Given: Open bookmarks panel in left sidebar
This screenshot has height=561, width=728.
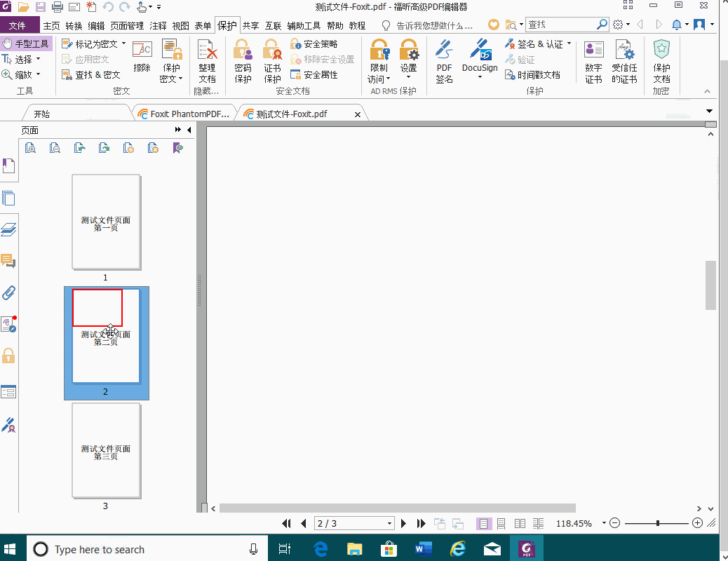Looking at the screenshot, I should [x=9, y=165].
